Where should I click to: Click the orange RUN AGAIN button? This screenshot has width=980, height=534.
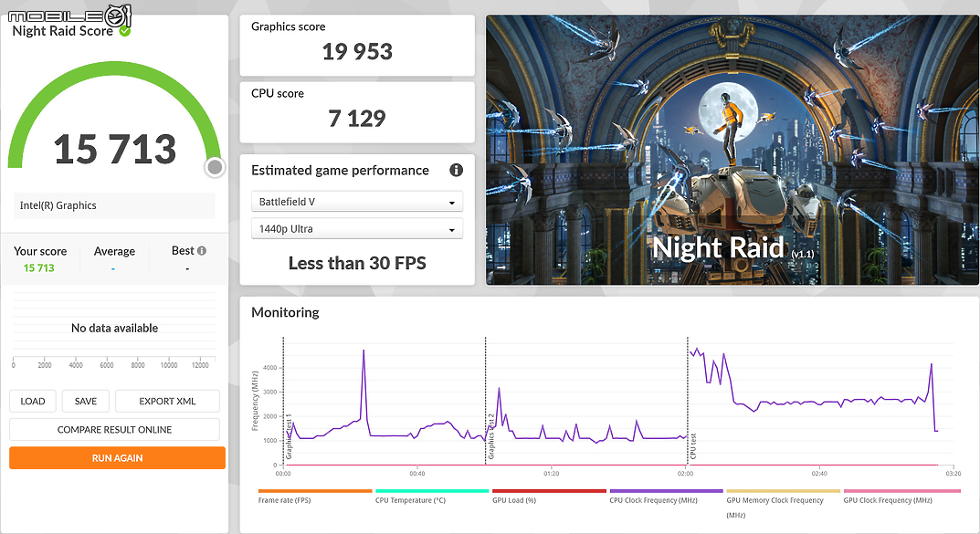[x=118, y=458]
